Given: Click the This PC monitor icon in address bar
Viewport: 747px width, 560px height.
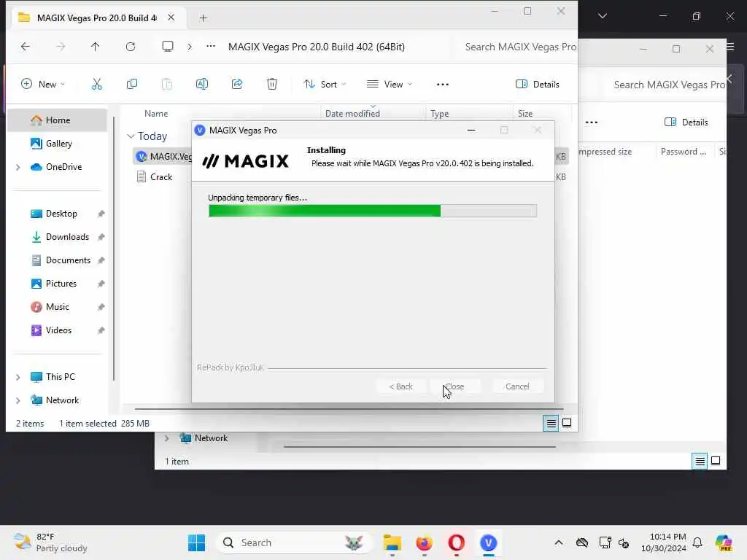Looking at the screenshot, I should (168, 46).
